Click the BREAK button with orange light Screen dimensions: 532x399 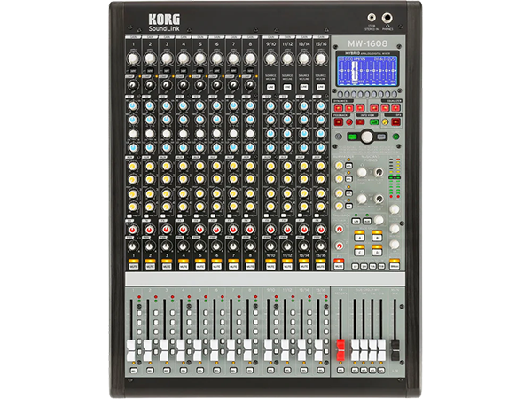[x=395, y=267]
